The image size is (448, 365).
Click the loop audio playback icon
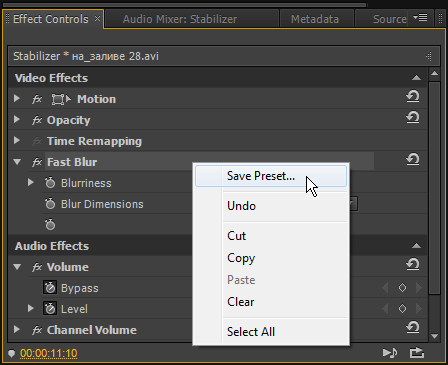point(417,353)
